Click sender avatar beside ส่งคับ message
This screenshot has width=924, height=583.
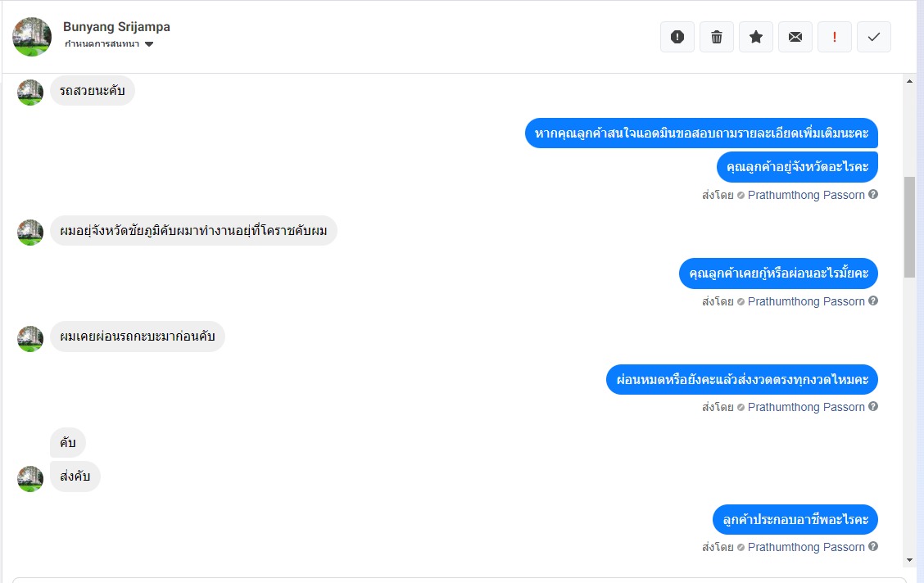[x=30, y=479]
